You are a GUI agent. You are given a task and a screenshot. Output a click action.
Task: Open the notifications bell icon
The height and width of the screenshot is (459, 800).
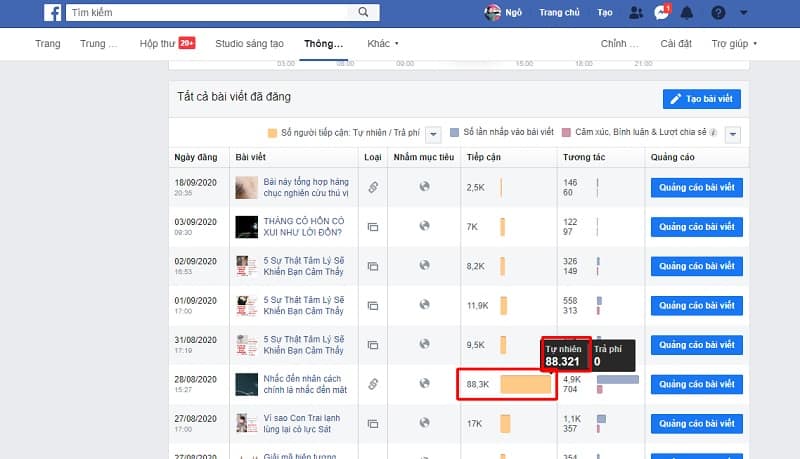687,13
